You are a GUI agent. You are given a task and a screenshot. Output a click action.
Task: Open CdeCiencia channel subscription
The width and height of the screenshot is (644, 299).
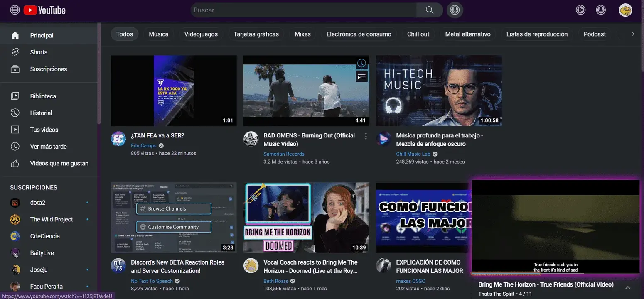click(49, 236)
